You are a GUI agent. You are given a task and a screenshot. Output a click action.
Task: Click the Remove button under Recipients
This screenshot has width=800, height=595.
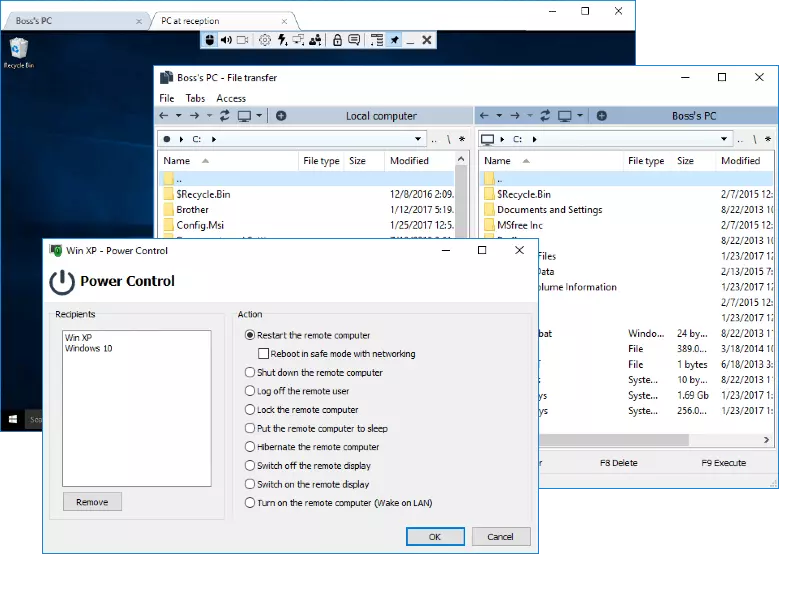(x=92, y=502)
